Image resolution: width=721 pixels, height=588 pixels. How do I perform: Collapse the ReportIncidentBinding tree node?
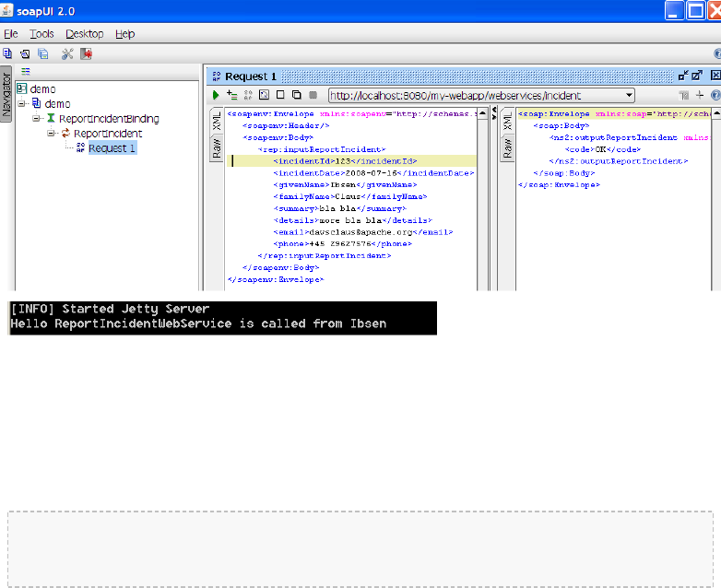36,118
